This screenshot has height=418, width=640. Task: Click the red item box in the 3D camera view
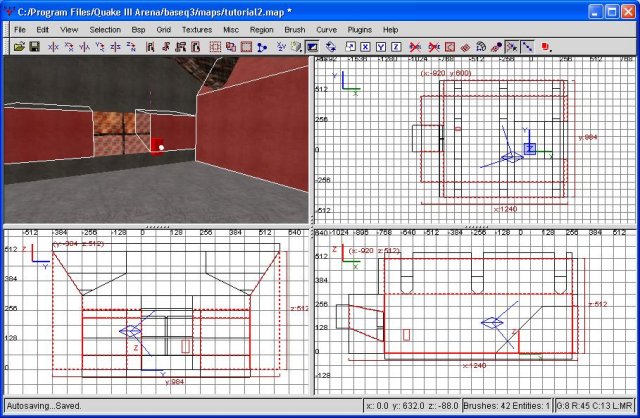(x=156, y=147)
